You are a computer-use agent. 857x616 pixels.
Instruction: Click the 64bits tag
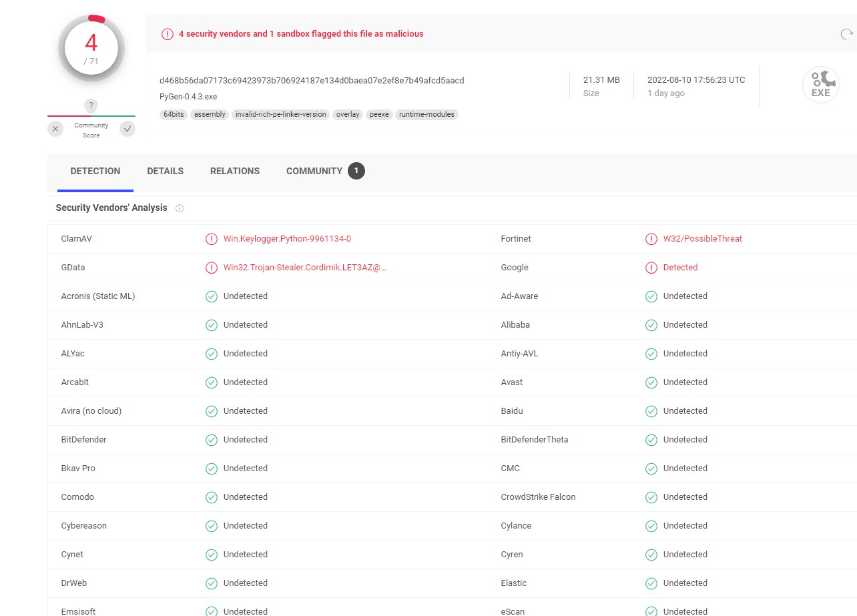click(174, 115)
